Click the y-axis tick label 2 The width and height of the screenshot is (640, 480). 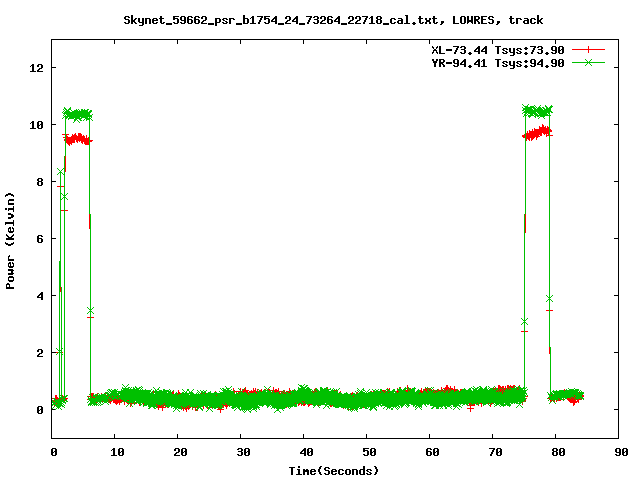point(40,353)
